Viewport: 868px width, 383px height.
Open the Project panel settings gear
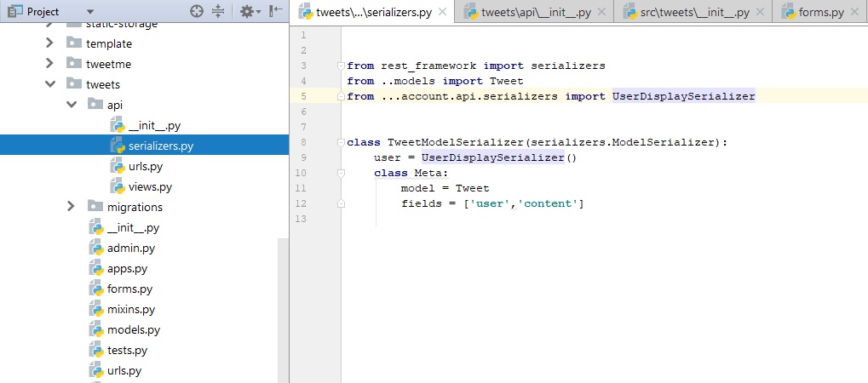click(x=250, y=11)
